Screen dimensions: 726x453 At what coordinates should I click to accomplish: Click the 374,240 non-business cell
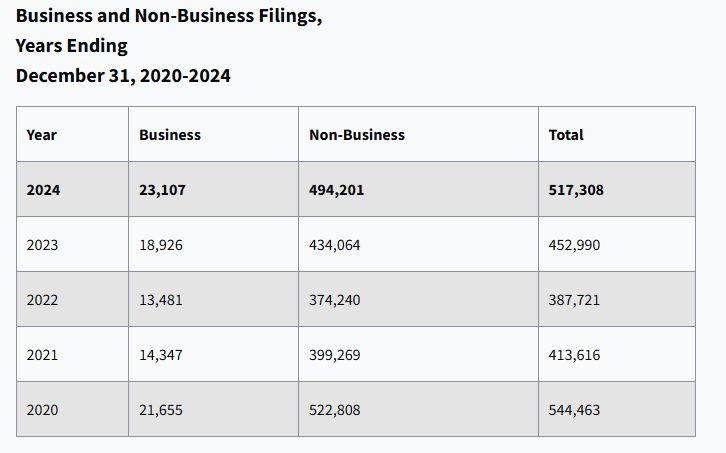(334, 300)
